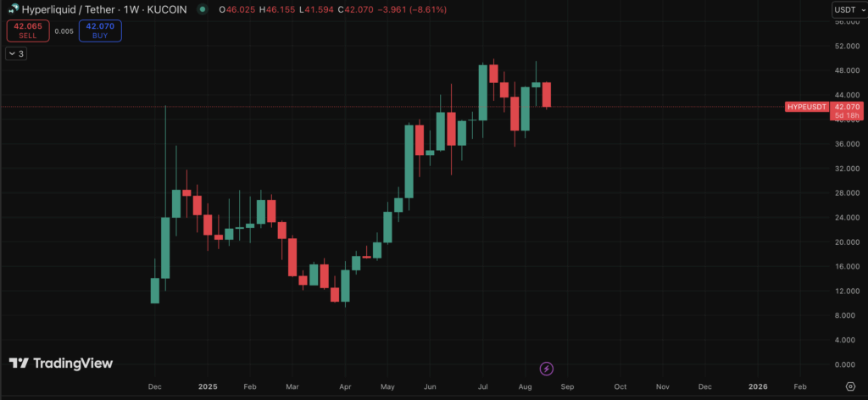Expand the collapsed indicators legend showing 3
This screenshot has width=868, height=400.
pos(16,53)
